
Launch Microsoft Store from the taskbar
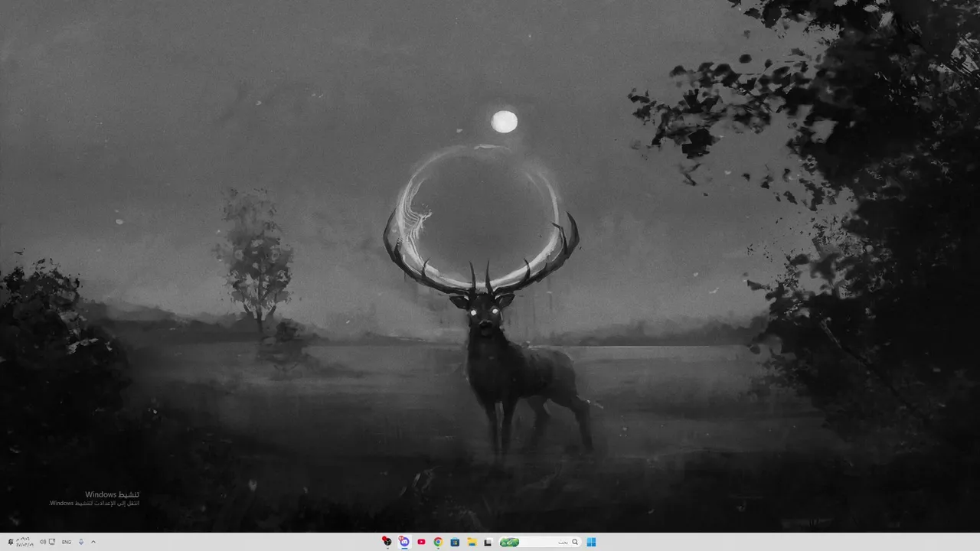coord(455,542)
